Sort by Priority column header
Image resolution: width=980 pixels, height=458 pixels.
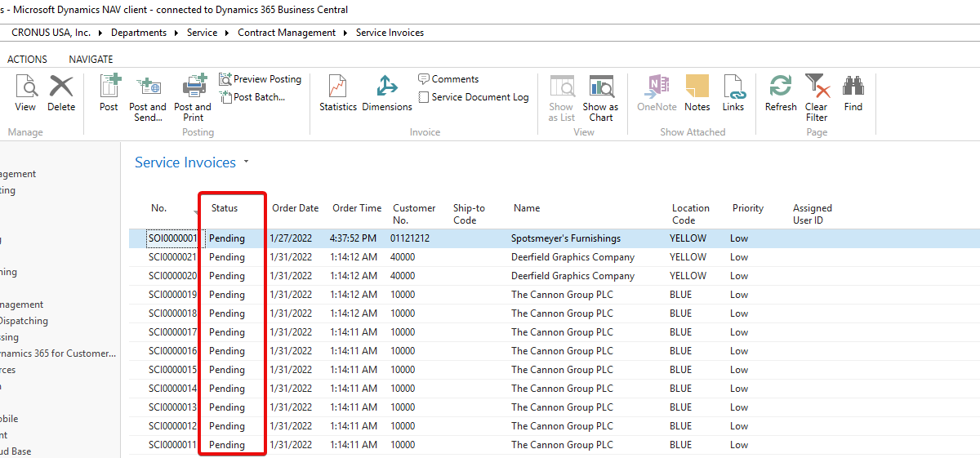(x=747, y=208)
